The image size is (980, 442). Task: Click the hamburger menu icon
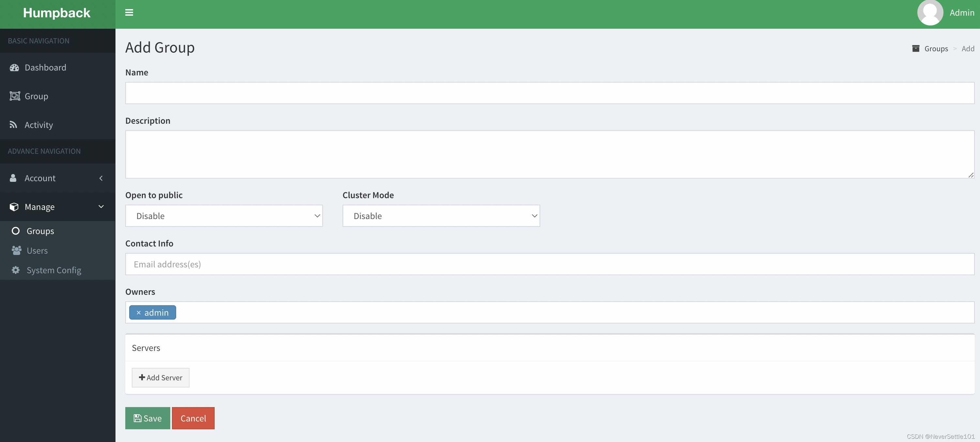point(129,12)
